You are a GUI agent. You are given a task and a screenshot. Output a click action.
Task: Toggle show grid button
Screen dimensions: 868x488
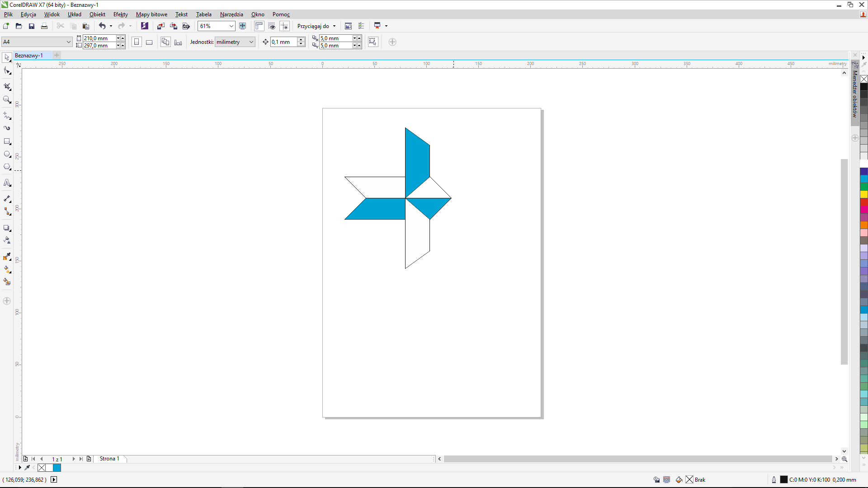point(272,26)
